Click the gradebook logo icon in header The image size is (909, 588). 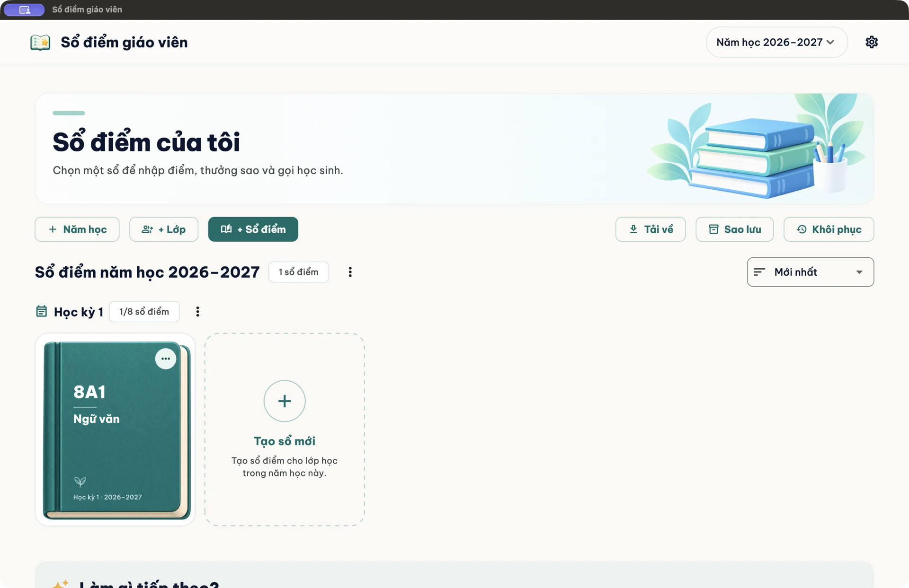pos(40,42)
